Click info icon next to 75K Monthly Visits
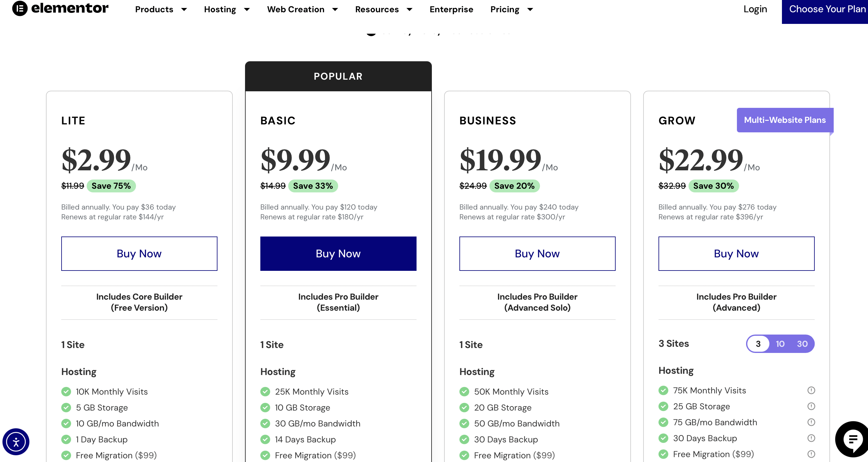 811,390
